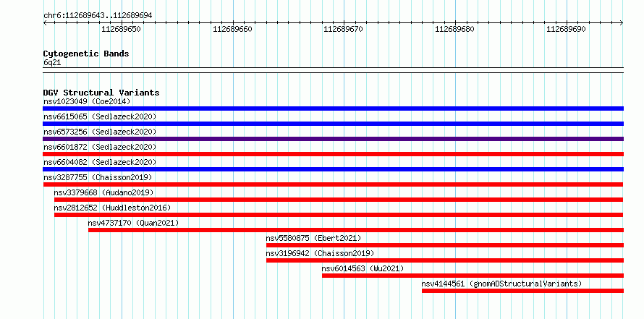Screen dimensions: 644x319
Task: Click nsv4144561 (gnomADStructuralVariants) label
Action: (x=501, y=284)
